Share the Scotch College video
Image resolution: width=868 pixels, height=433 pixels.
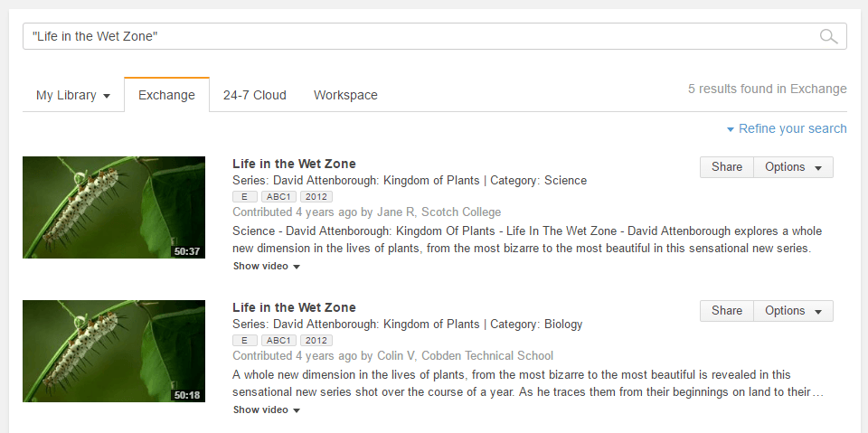pyautogui.click(x=726, y=166)
